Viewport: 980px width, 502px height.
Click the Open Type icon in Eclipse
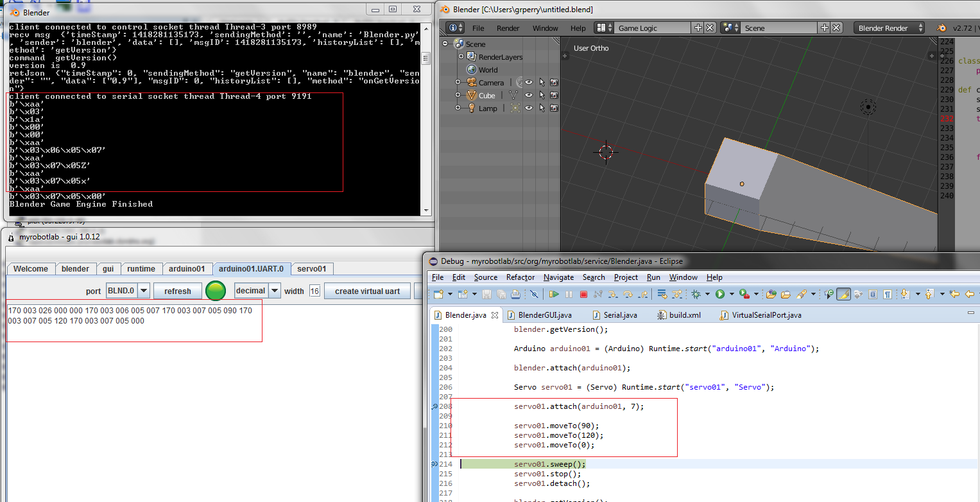click(x=771, y=294)
